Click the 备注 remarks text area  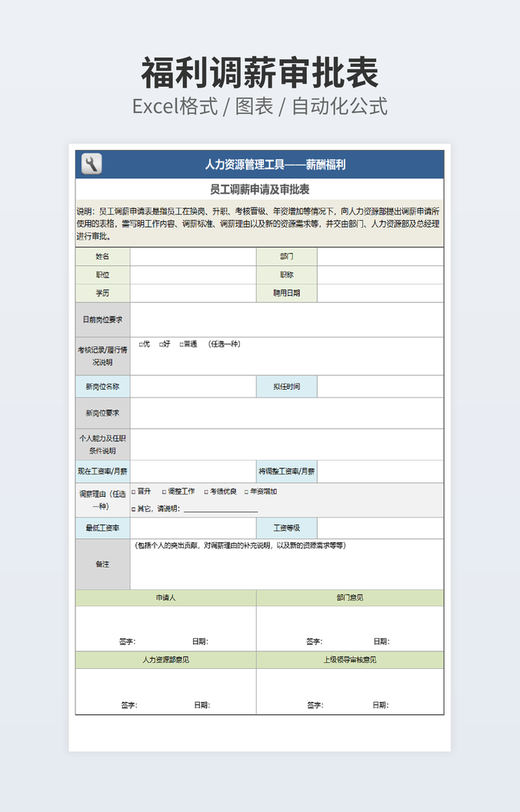tap(286, 569)
